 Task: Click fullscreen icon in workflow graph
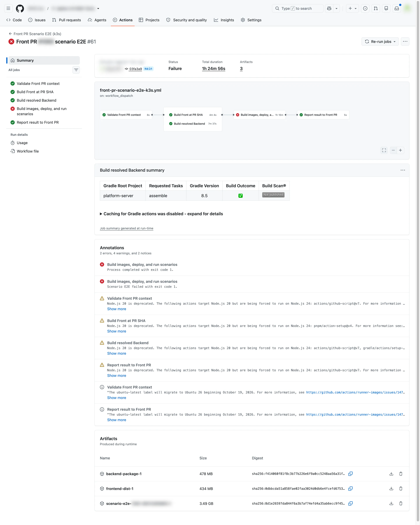click(x=384, y=150)
